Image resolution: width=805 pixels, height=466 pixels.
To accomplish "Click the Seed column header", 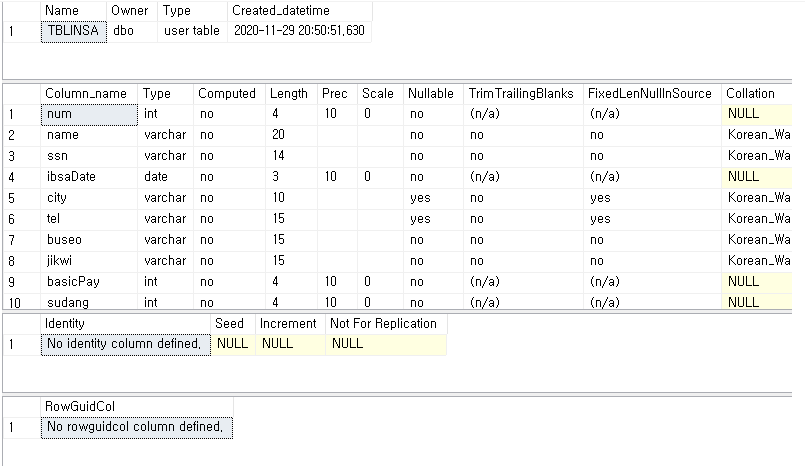I will point(233,324).
